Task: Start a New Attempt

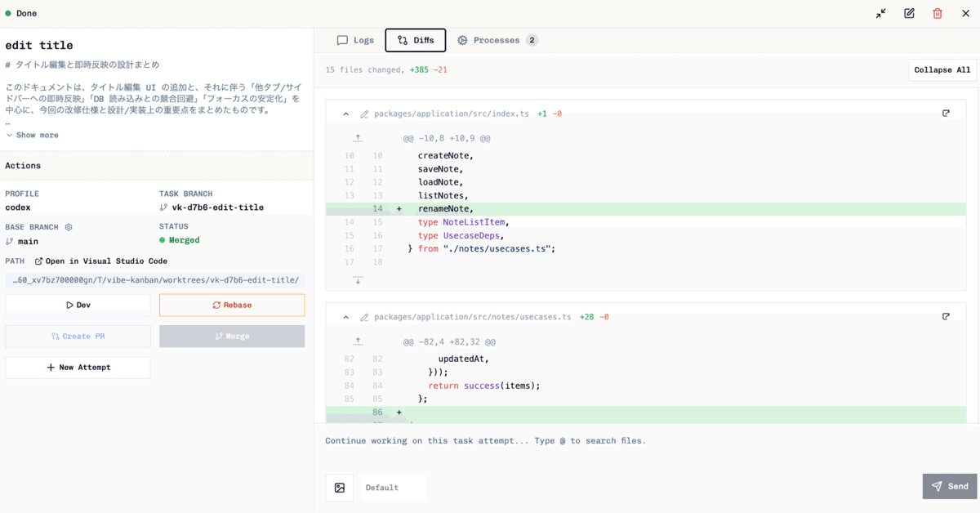Action: tap(78, 367)
